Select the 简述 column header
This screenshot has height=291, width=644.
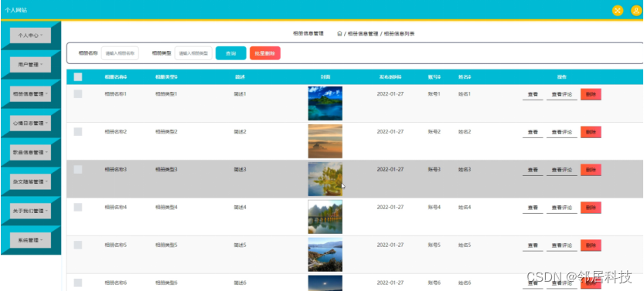tap(240, 77)
